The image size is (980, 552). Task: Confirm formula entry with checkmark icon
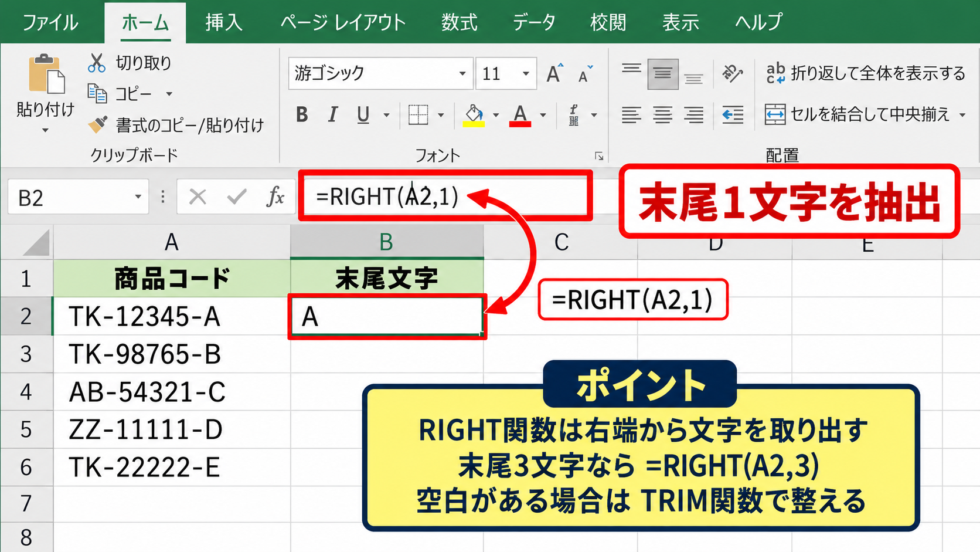237,197
